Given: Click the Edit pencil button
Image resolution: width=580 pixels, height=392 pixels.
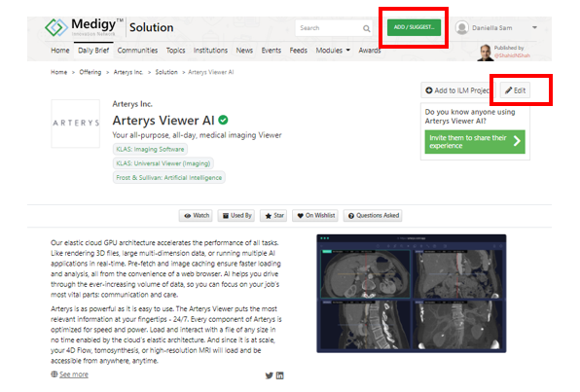Looking at the screenshot, I should tap(515, 90).
